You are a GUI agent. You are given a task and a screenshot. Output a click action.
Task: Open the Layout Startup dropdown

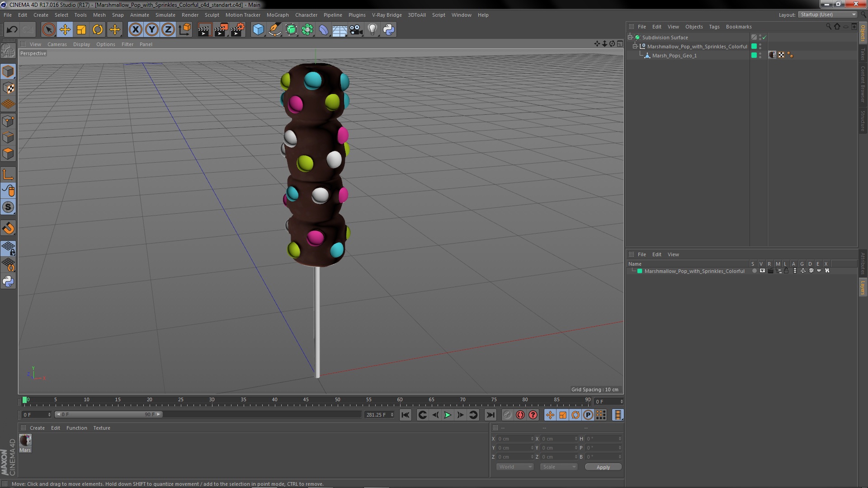click(828, 15)
